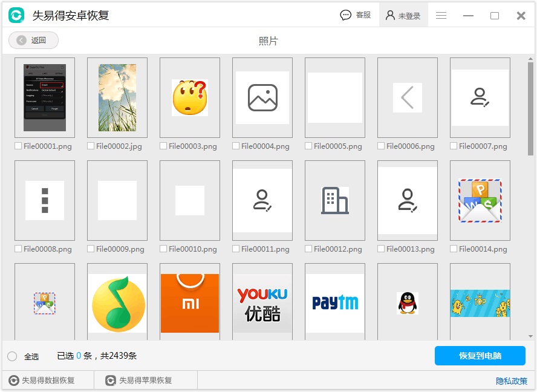
Task: Select the blank thumbnail File00009
Action: [x=117, y=200]
